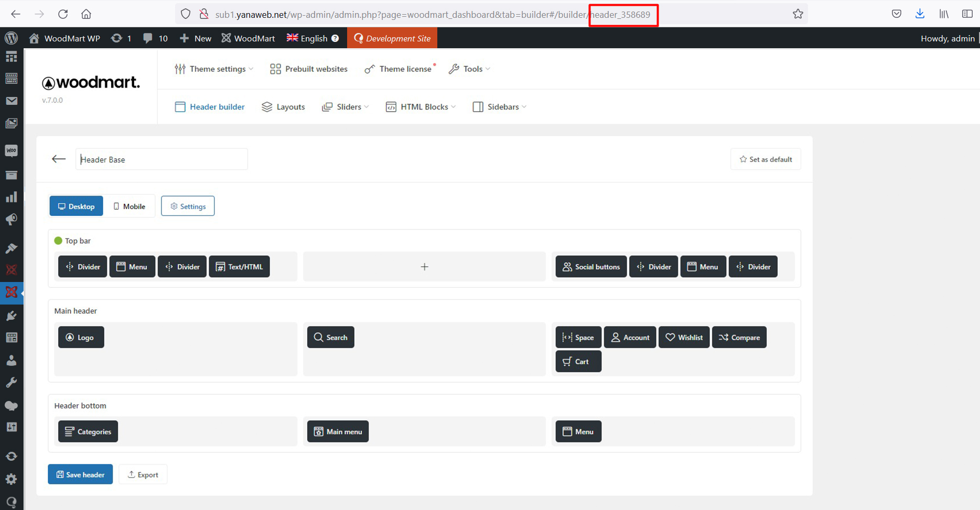Viewport: 980px width, 510px height.
Task: Open browser downloads arrow icon
Action: pyautogui.click(x=920, y=14)
